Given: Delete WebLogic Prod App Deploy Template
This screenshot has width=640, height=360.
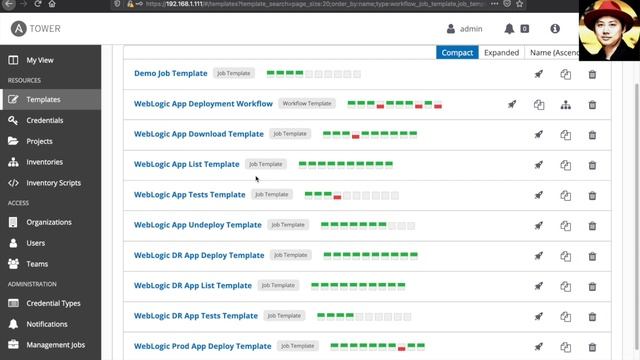Looking at the screenshot, I should tap(592, 347).
